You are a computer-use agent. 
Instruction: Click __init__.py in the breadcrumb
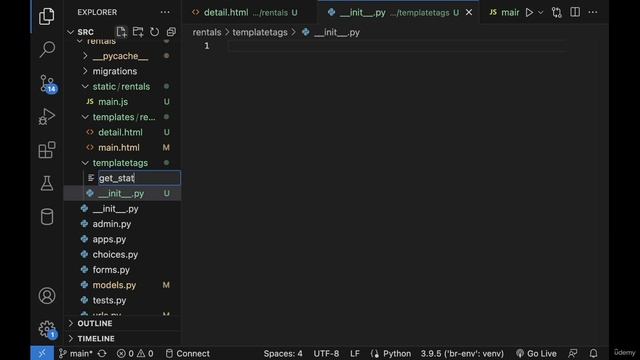pos(337,32)
